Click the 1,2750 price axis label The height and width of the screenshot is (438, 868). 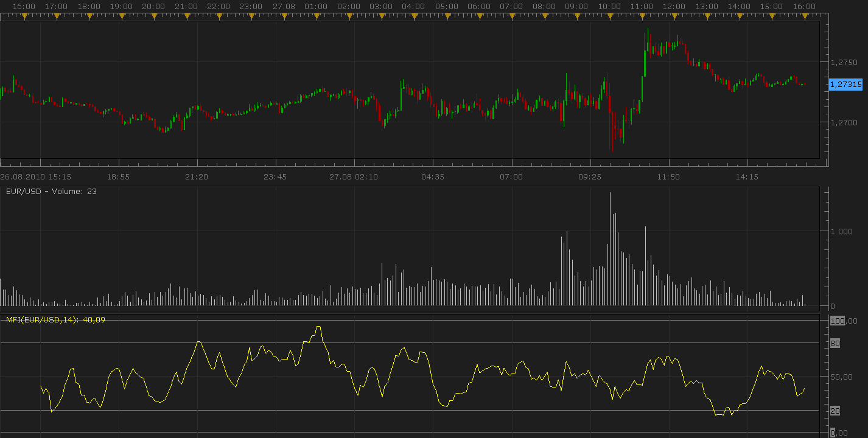(844, 62)
